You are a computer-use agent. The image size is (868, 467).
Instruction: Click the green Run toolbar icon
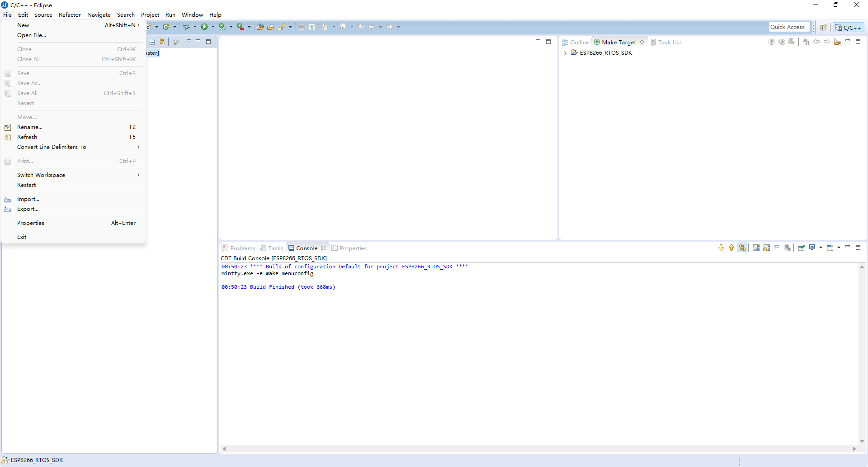pos(204,27)
